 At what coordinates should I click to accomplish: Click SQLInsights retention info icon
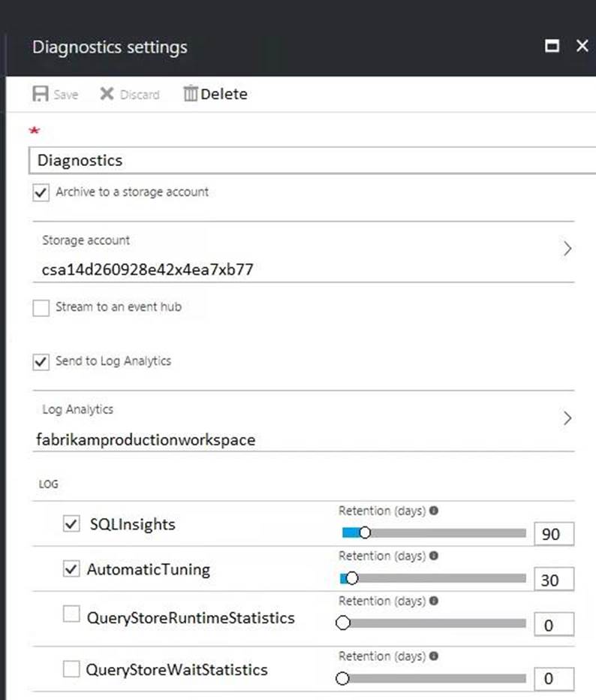(434, 511)
